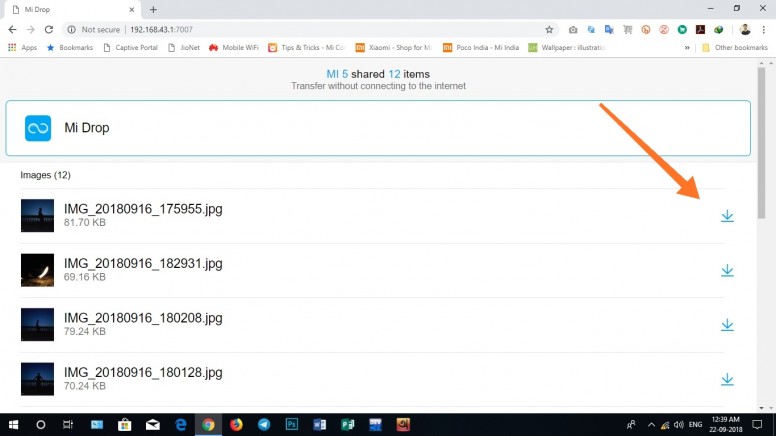Switch input language via ENG indicator
The width and height of the screenshot is (776, 436).
[695, 425]
